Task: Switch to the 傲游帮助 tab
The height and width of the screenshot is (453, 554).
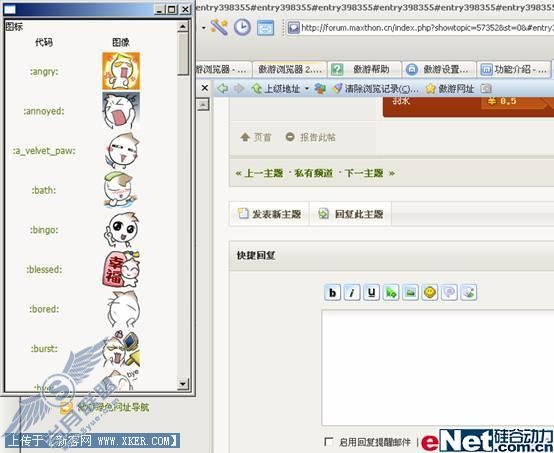Action: [364, 69]
